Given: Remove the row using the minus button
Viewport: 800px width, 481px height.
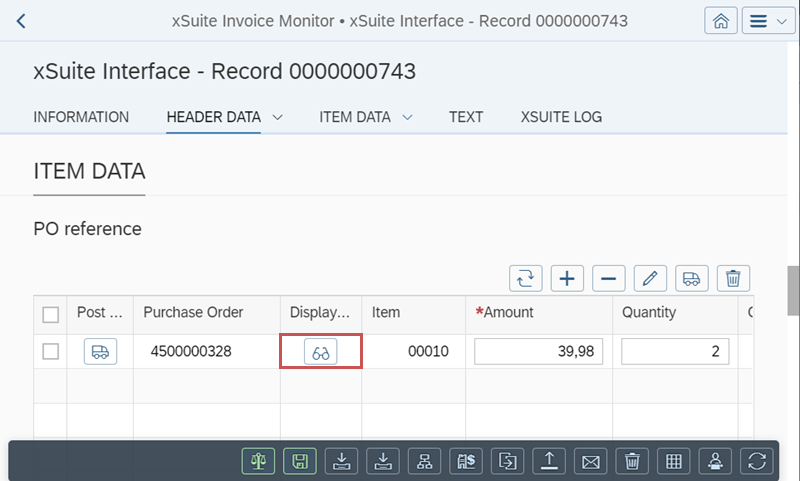Looking at the screenshot, I should point(609,278).
